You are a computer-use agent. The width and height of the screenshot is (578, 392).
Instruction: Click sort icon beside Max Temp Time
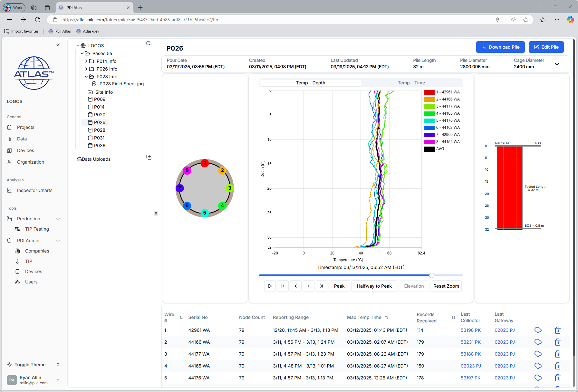[x=387, y=317]
